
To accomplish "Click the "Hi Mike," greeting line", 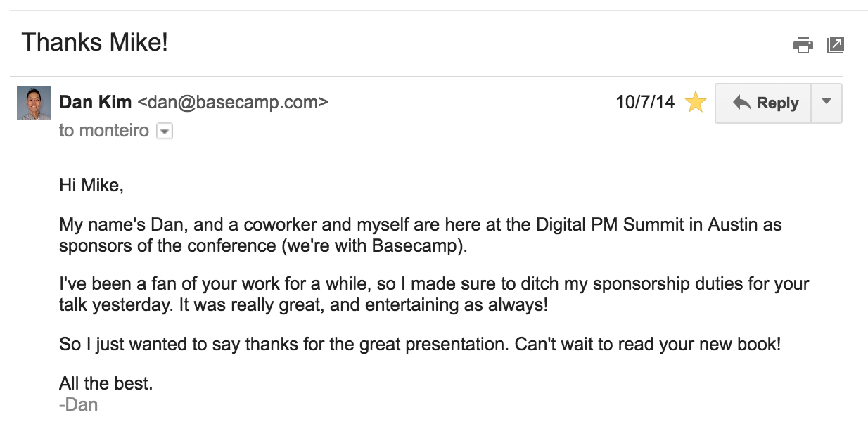I will click(x=91, y=186).
